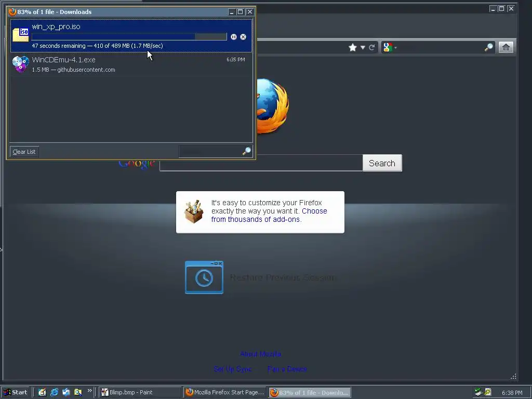Maximize the main Firefox window
This screenshot has height=399, width=532.
coord(501,9)
